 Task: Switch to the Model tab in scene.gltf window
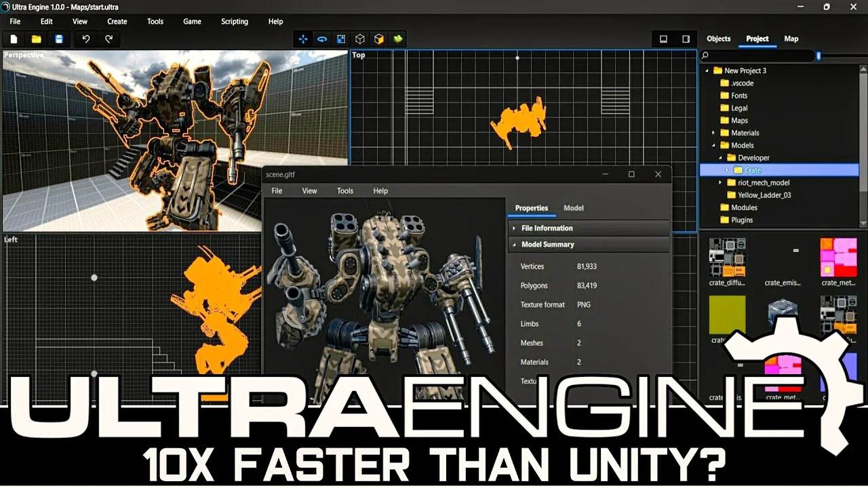tap(573, 208)
